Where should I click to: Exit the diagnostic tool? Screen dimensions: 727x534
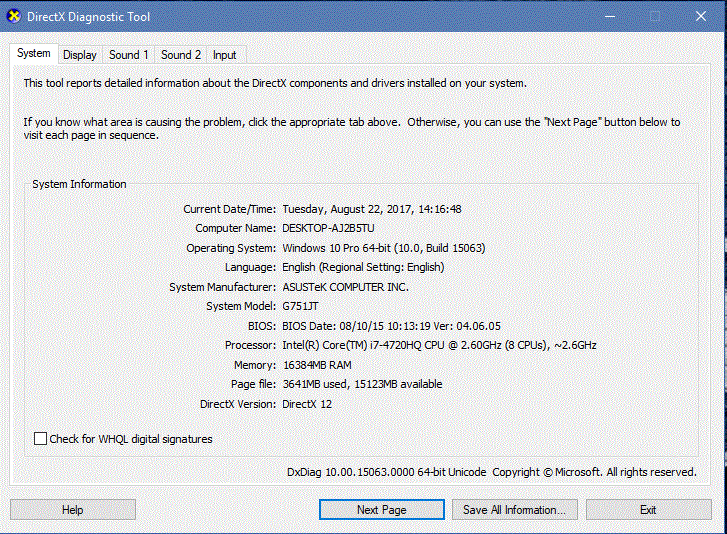648,509
